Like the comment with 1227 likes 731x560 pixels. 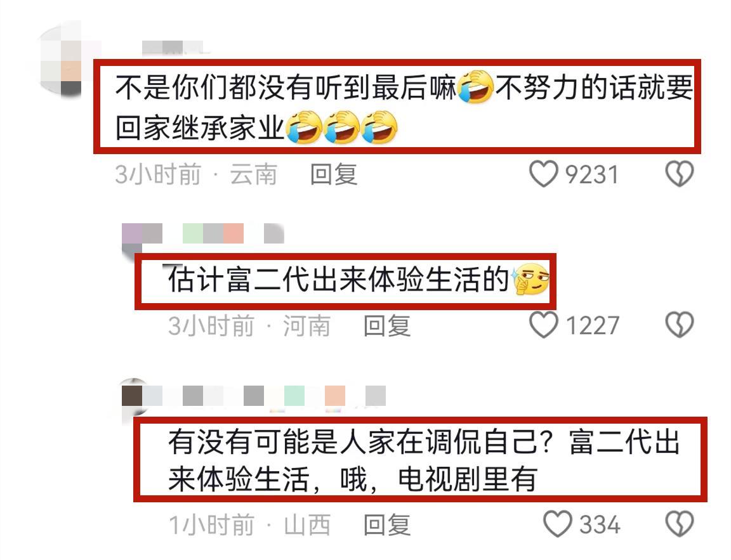coord(544,325)
